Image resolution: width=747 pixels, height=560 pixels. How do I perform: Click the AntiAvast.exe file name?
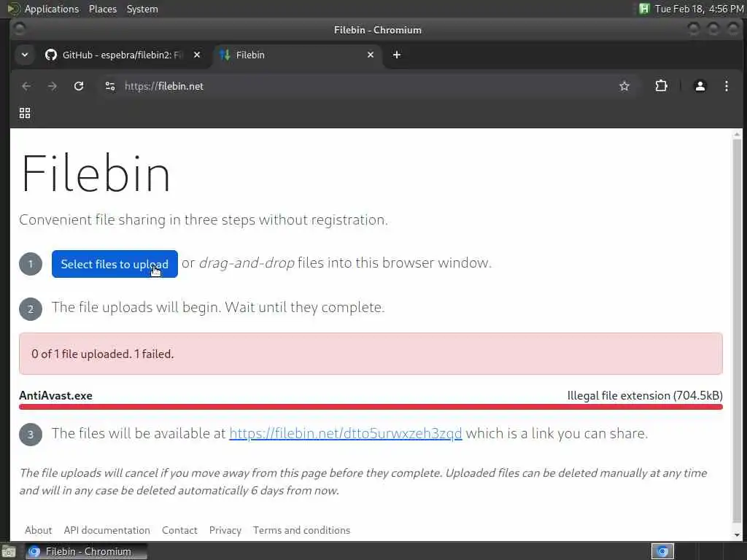click(55, 396)
